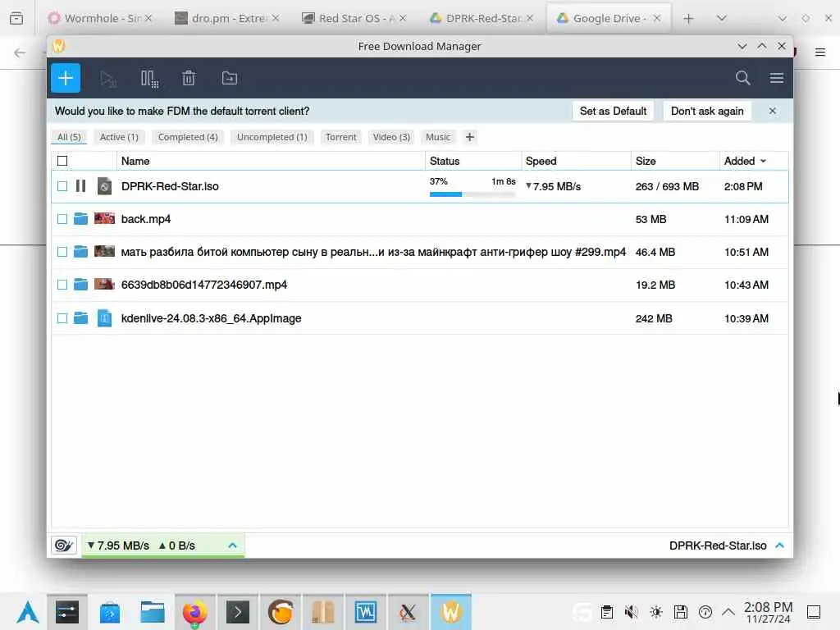The height and width of the screenshot is (630, 840).
Task: Show the All (5) downloads filter
Action: (69, 137)
